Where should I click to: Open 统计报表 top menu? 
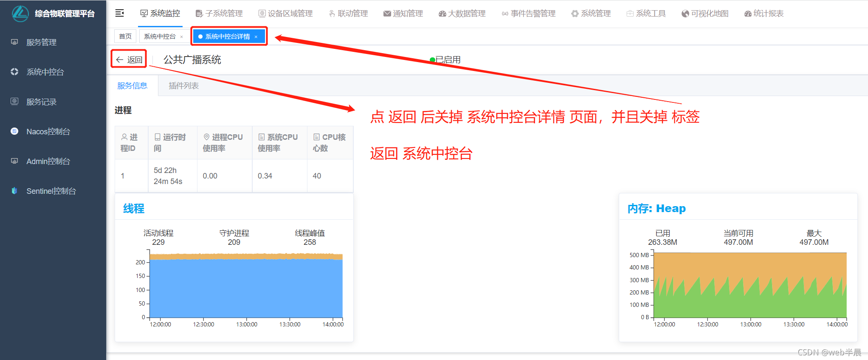(764, 14)
